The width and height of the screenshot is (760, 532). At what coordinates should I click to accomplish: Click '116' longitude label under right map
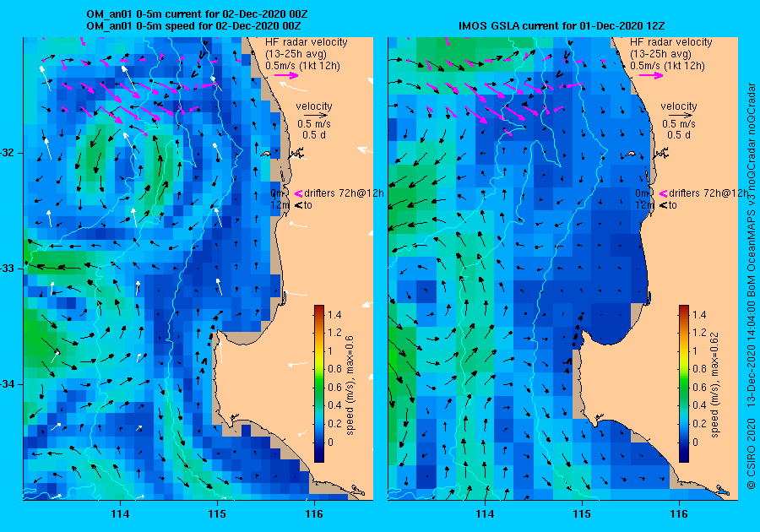pos(679,514)
